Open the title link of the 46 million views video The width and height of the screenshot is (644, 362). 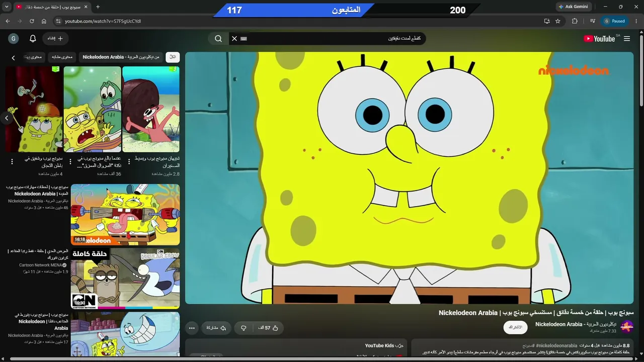click(37, 190)
